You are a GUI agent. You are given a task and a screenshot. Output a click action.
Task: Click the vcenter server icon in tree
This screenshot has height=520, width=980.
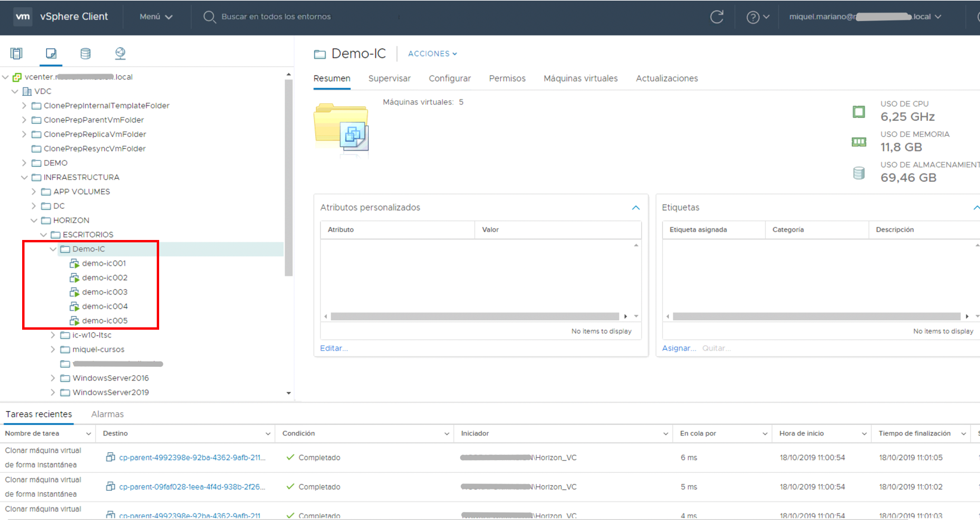[17, 77]
